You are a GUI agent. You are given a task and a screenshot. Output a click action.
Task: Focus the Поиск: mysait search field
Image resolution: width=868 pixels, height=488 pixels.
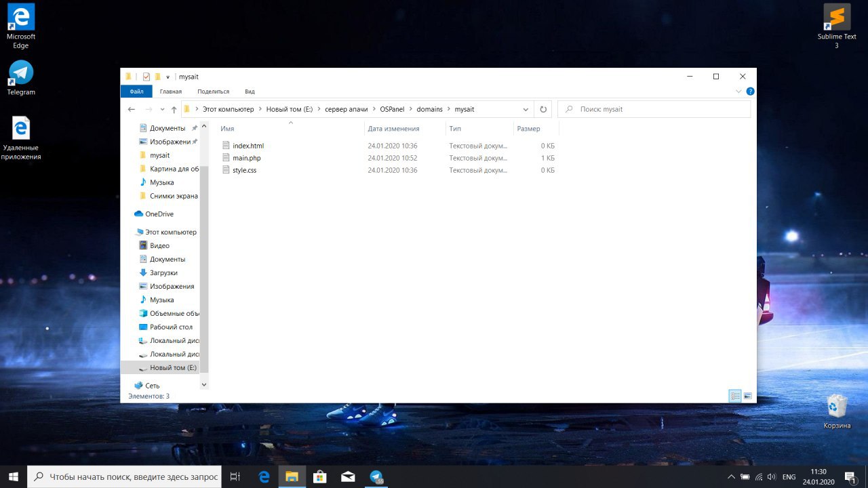tap(654, 109)
